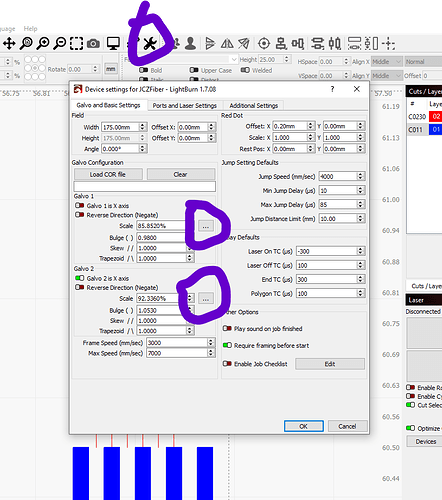Open Device Settings wrench icon
Image resolution: width=442 pixels, height=500 pixels.
pyautogui.click(x=150, y=44)
